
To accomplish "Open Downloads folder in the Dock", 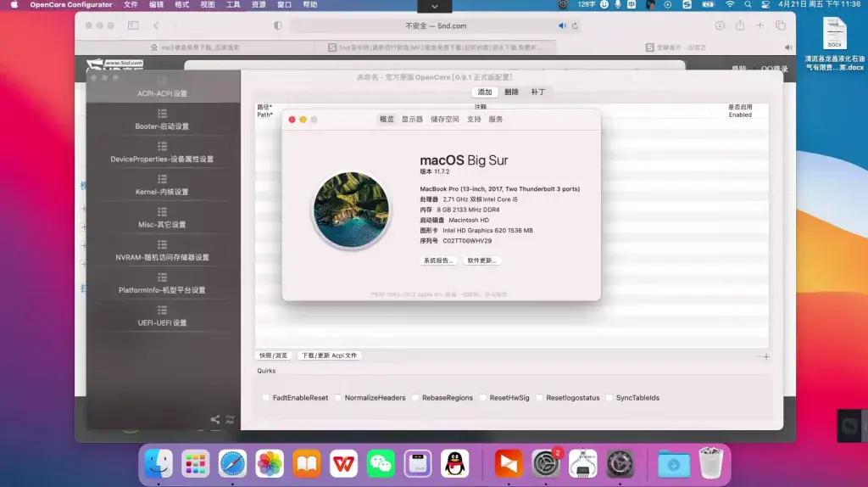I will [x=674, y=463].
